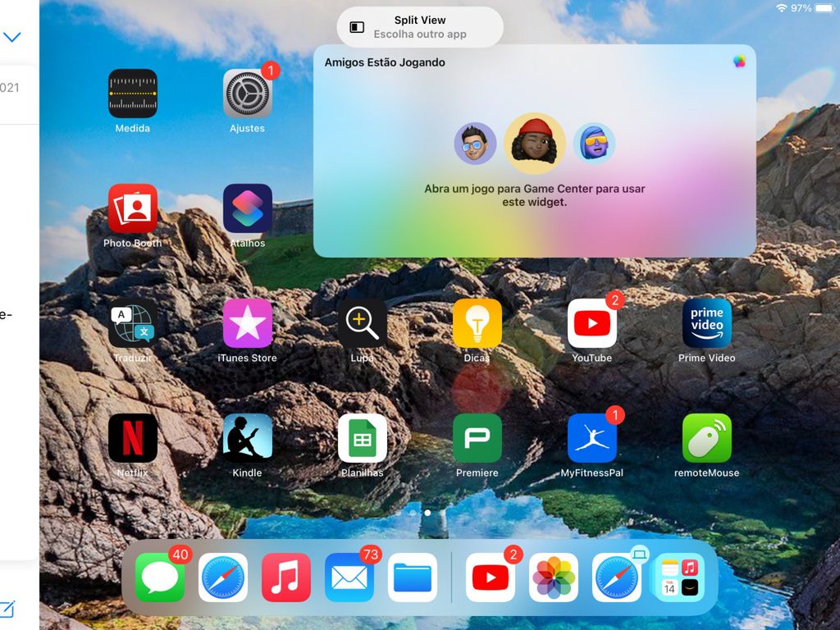Tap the compose icon in side app

pyautogui.click(x=7, y=609)
